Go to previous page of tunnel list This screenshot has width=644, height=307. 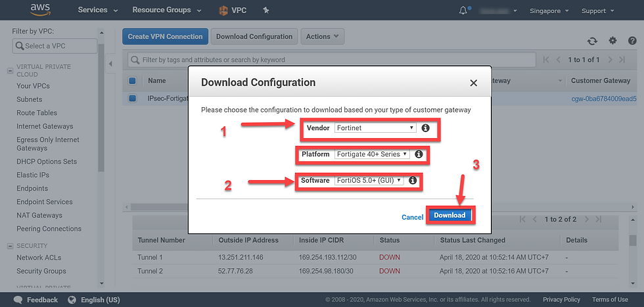point(535,219)
